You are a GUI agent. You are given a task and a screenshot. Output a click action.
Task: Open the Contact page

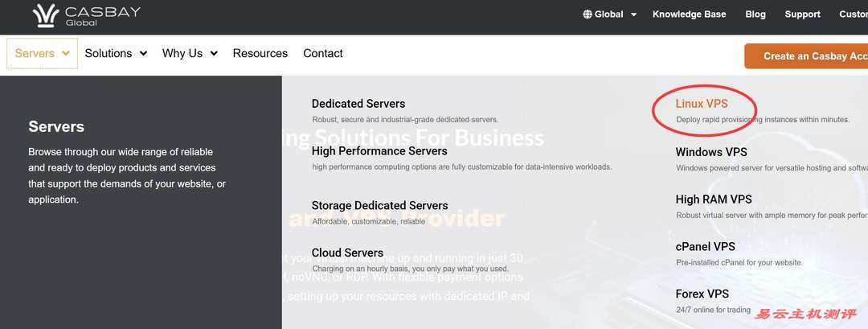(x=323, y=53)
